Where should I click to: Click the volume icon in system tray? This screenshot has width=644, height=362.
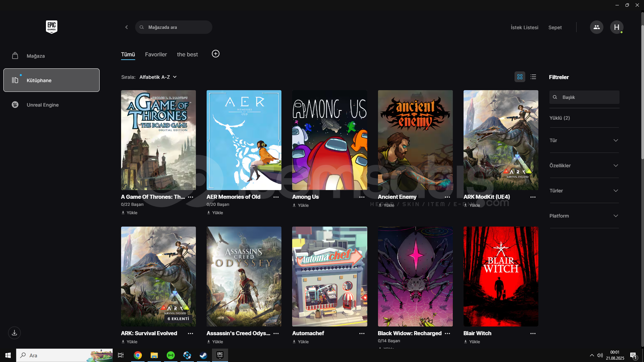coord(600,355)
